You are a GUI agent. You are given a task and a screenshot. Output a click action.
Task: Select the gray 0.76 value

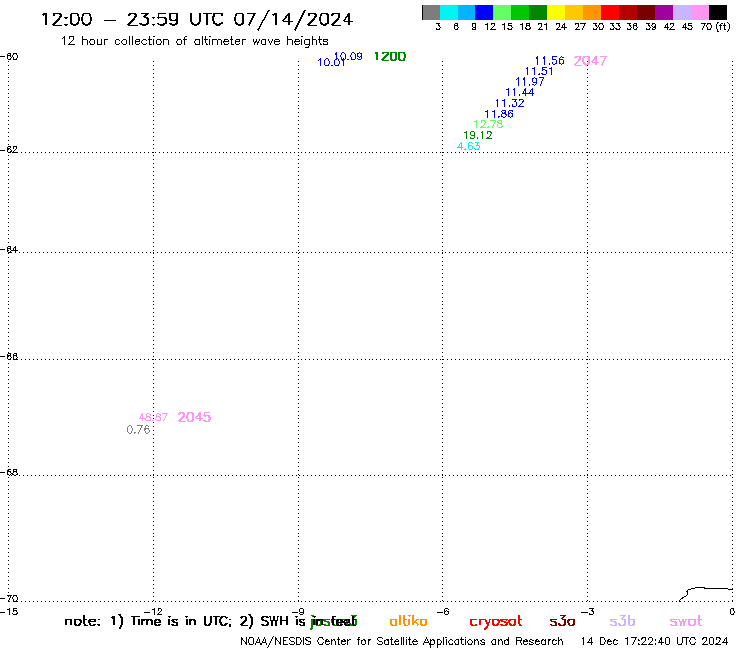pyautogui.click(x=138, y=430)
